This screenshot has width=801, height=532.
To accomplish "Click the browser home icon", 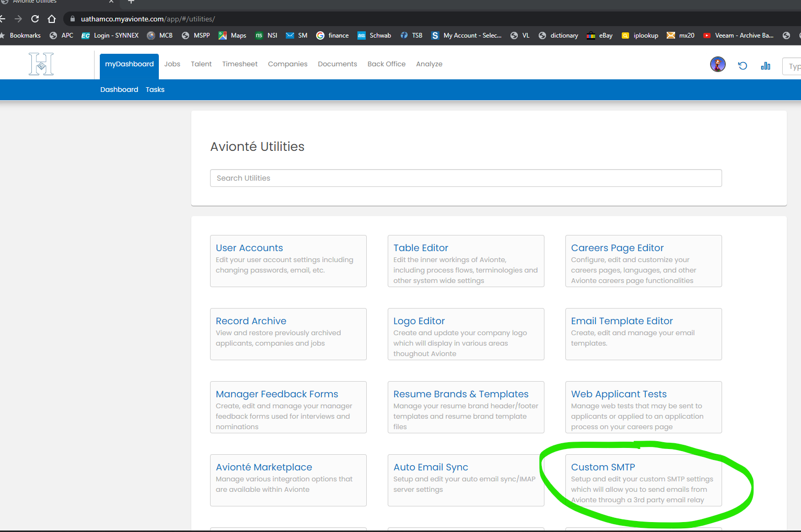I will click(x=52, y=19).
